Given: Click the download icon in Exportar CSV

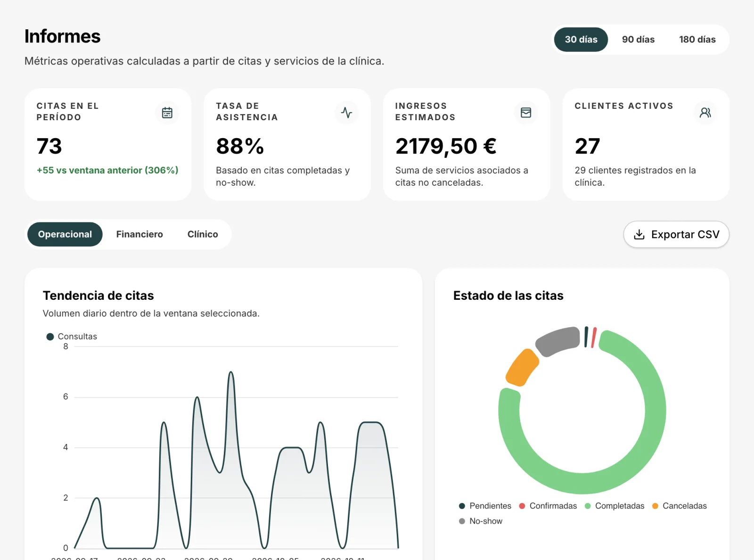Looking at the screenshot, I should (639, 234).
